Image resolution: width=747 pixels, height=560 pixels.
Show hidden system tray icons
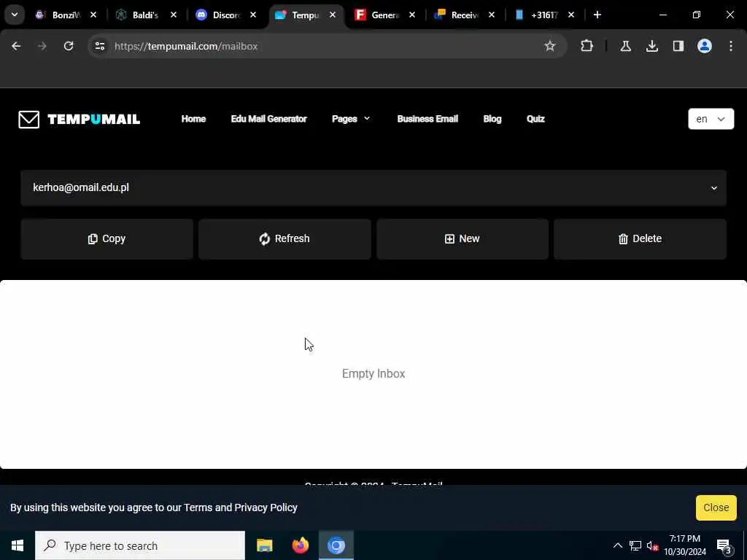coord(617,545)
